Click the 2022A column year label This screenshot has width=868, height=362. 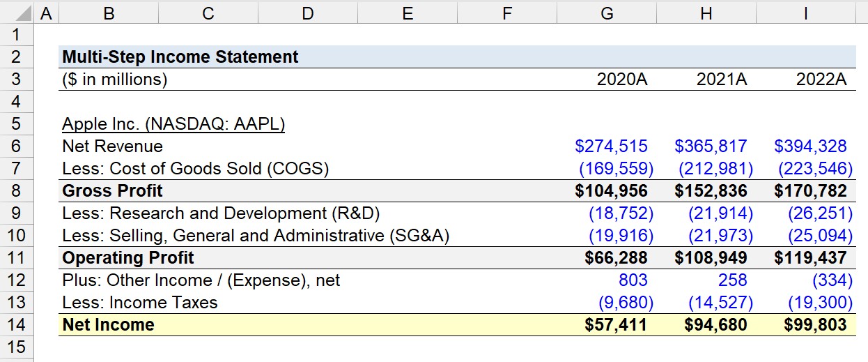click(821, 79)
